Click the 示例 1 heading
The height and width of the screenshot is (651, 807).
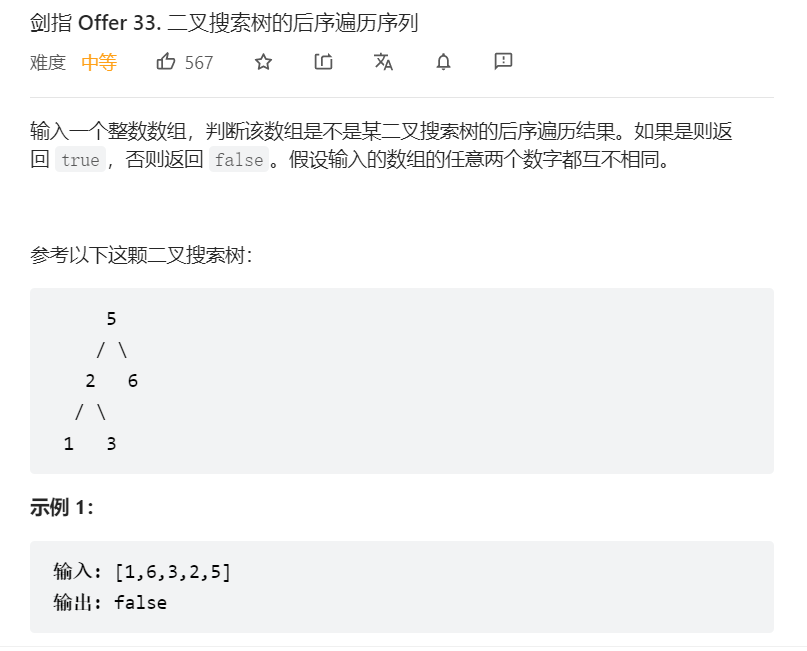62,507
